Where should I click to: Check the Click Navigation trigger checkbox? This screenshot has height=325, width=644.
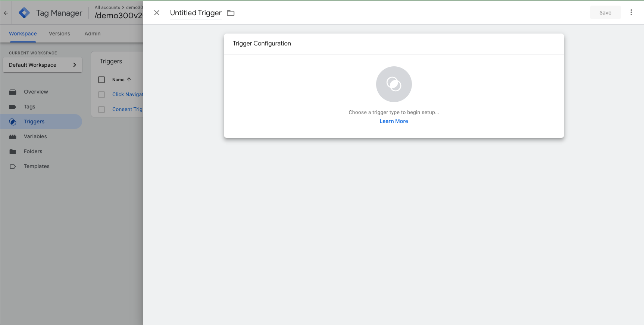[101, 95]
